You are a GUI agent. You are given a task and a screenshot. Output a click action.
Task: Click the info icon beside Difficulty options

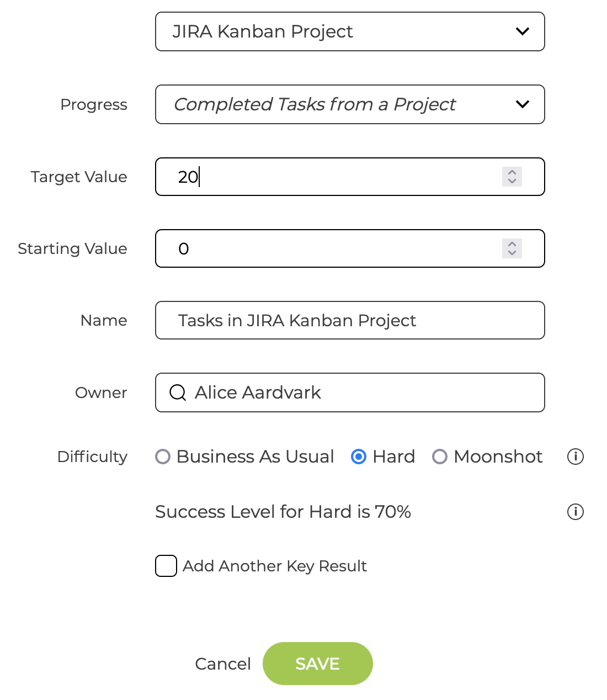coord(576,457)
